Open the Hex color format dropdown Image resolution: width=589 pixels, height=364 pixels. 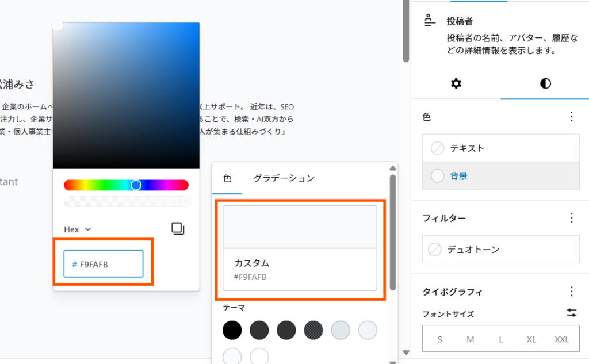78,229
